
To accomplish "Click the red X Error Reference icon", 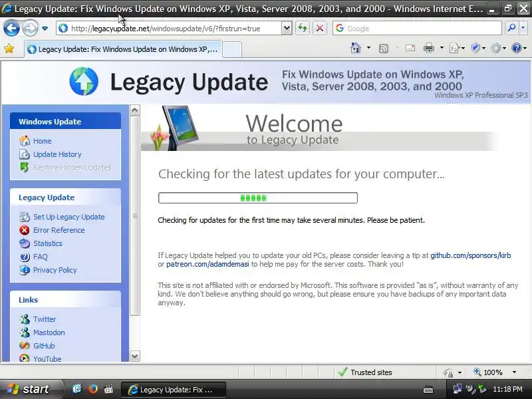I will click(25, 230).
